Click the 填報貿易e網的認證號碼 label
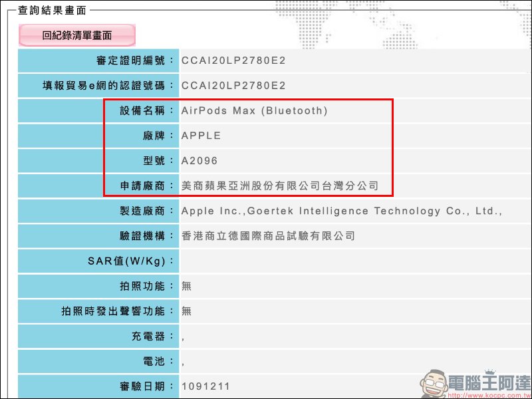 pos(108,86)
